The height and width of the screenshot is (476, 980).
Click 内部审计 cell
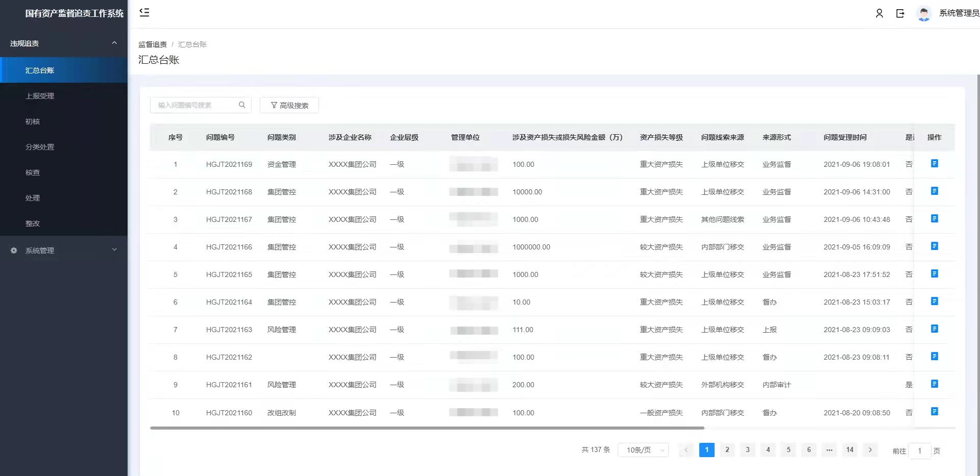click(x=777, y=385)
